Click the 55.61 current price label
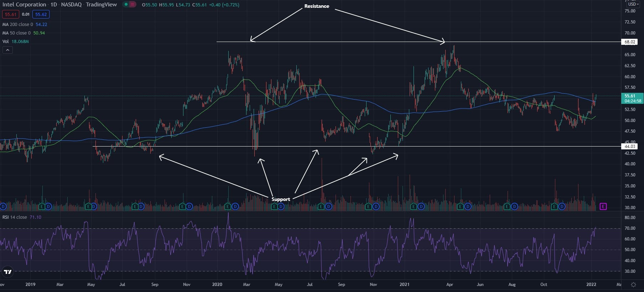 click(x=632, y=98)
